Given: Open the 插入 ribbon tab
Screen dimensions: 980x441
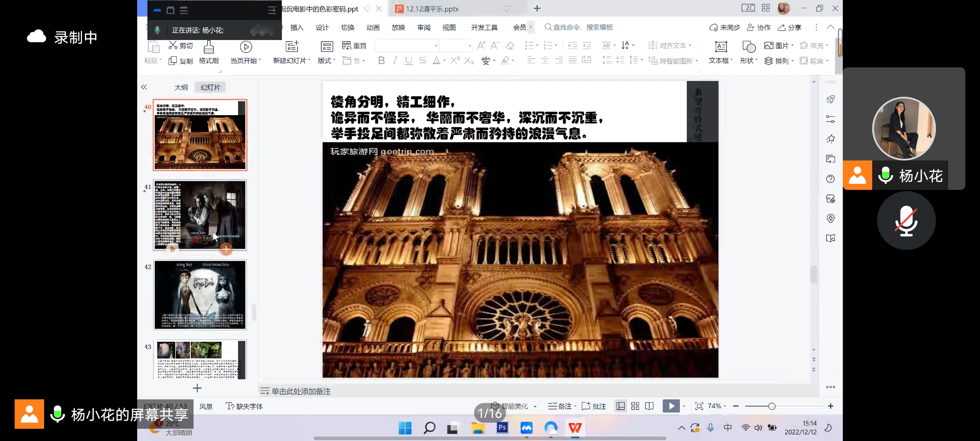Looking at the screenshot, I should pyautogui.click(x=297, y=27).
